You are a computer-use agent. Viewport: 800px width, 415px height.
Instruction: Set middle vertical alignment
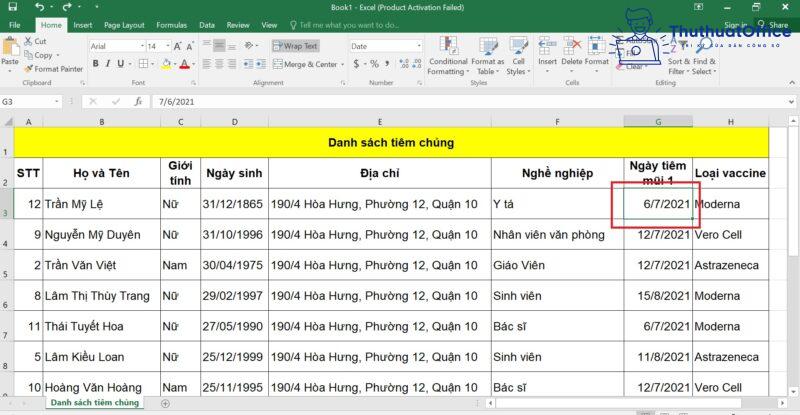coord(219,46)
